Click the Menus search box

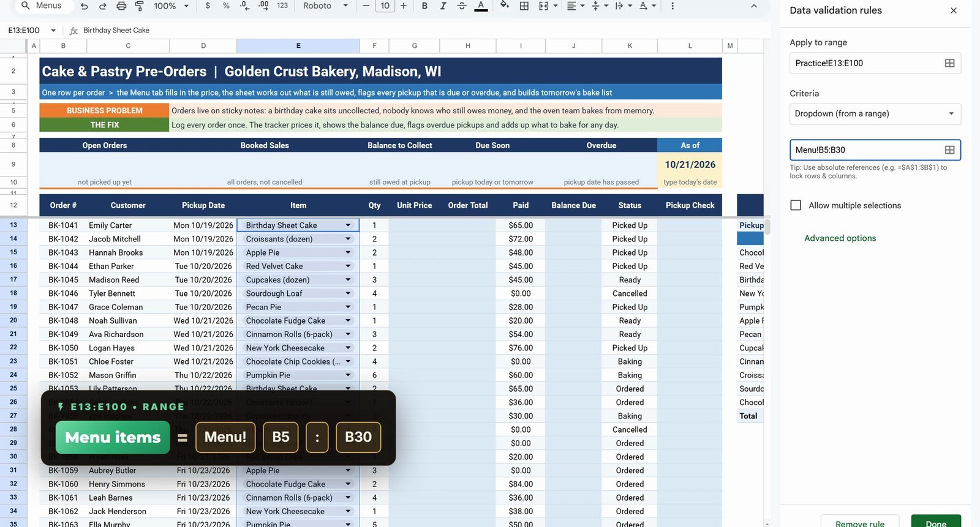pyautogui.click(x=45, y=6)
